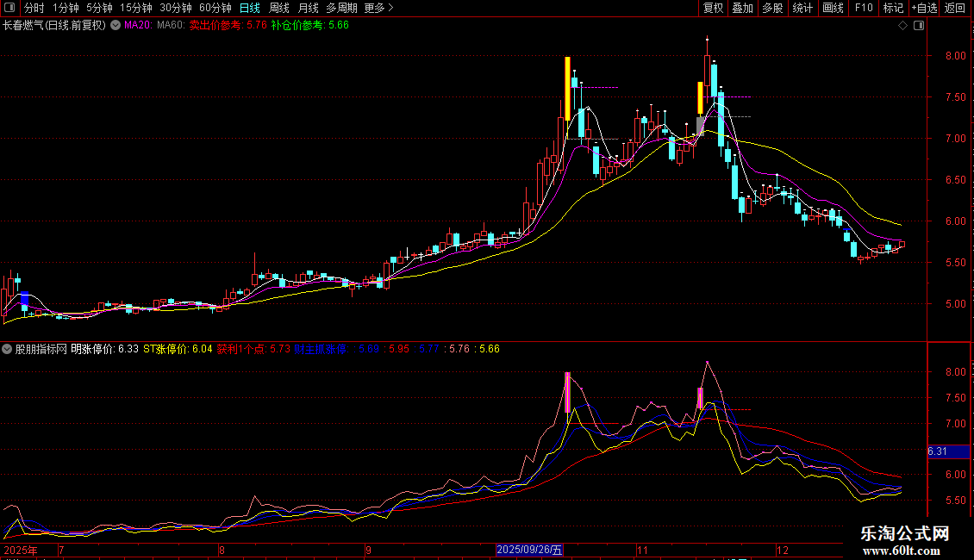
Task: Switch to 周线 weekly chart
Action: coord(279,8)
